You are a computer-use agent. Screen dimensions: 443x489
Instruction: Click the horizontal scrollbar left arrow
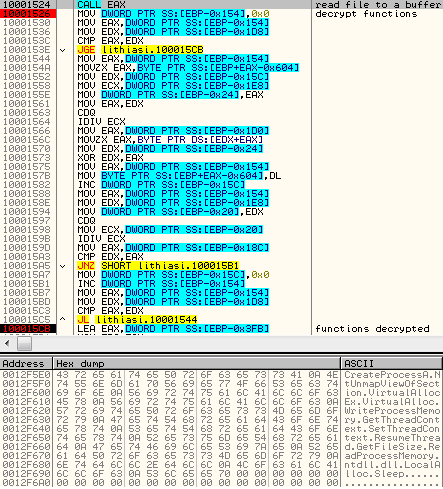(7, 343)
